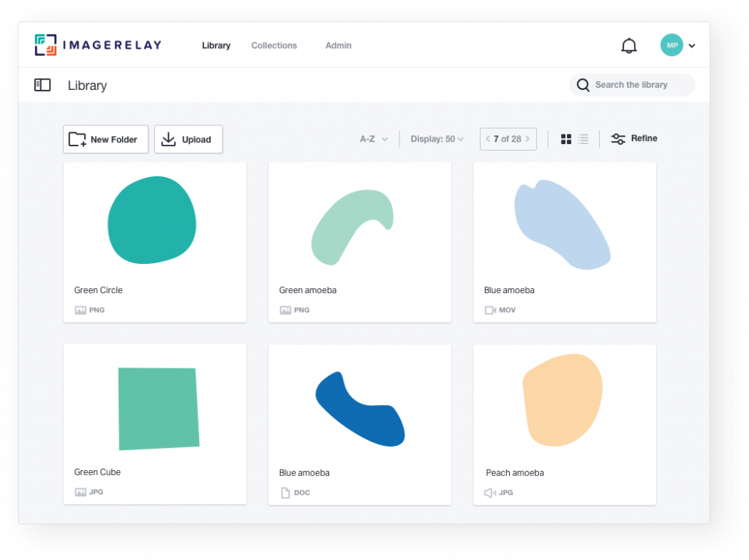749x560 pixels.
Task: Open the notifications bell
Action: (628, 45)
